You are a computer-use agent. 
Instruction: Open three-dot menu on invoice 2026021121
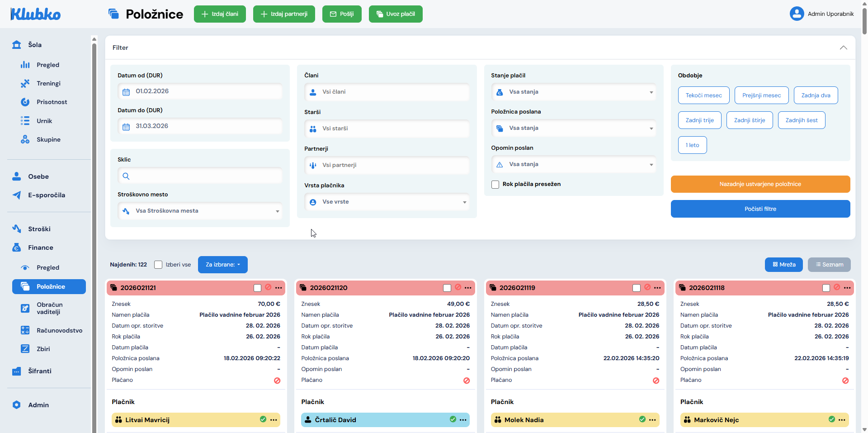click(278, 288)
